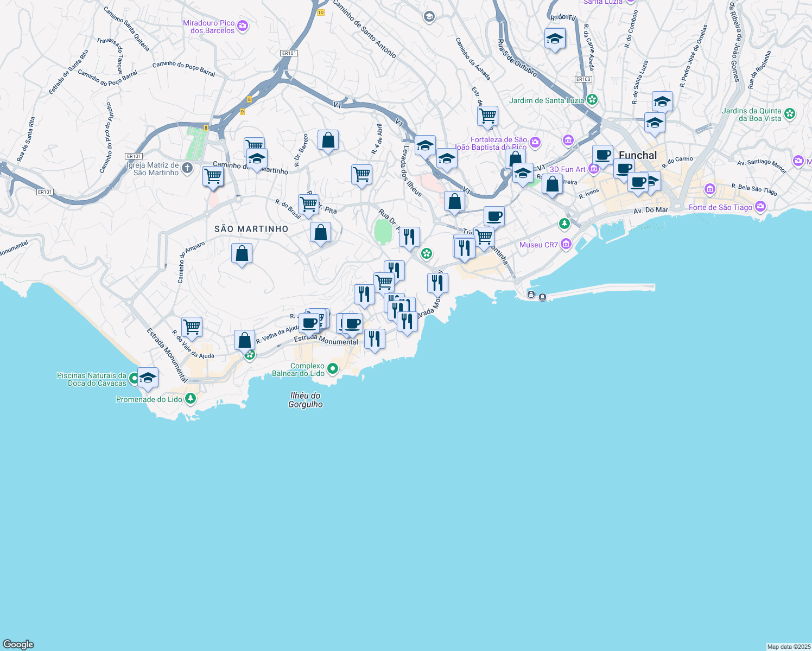Select the school marker beside Piscinas Naturais
Screen dimensions: 812x651
tap(148, 378)
